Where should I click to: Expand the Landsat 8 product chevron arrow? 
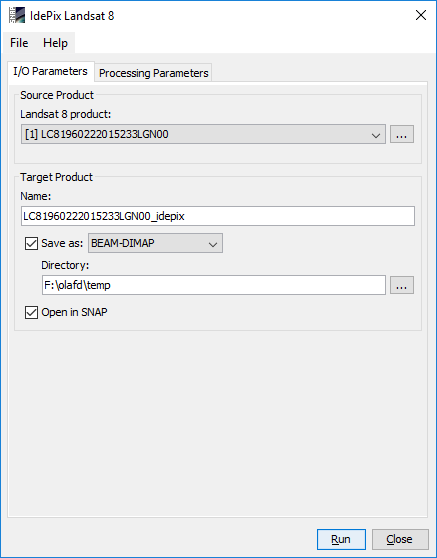tap(376, 135)
